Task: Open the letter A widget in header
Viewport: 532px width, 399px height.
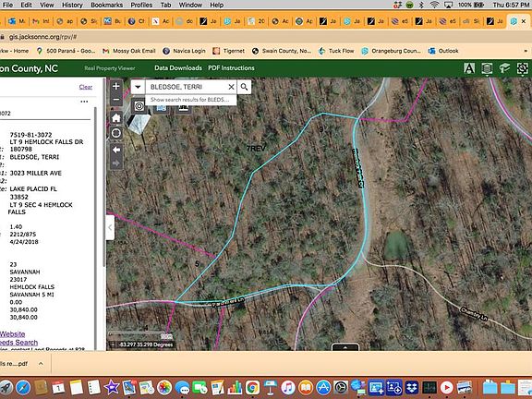Action: [469, 68]
